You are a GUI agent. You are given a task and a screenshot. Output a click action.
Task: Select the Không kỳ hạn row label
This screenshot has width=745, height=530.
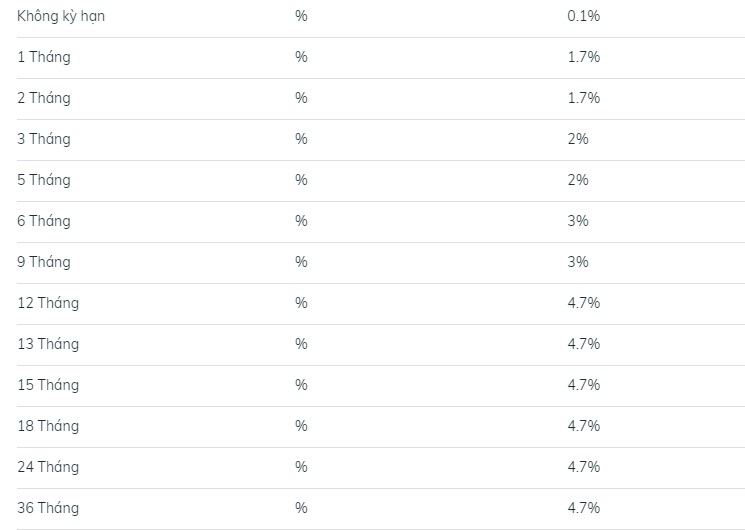tap(61, 17)
